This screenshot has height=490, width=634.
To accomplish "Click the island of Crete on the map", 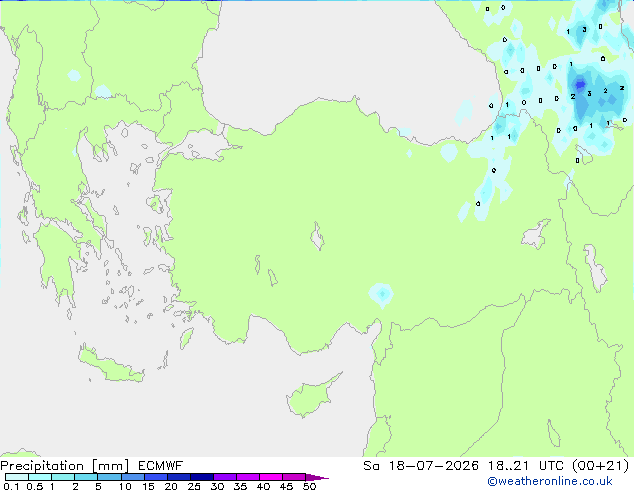I will [x=111, y=366].
